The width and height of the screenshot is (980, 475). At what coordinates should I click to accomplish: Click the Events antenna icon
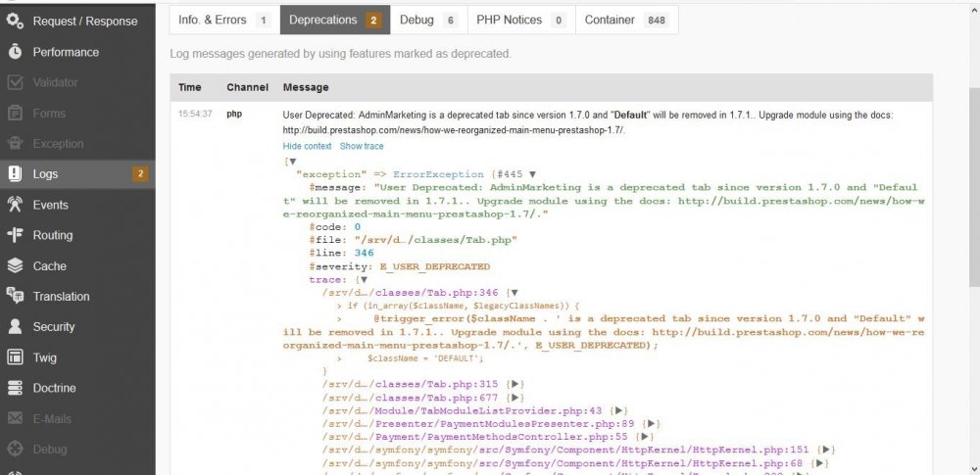click(15, 205)
